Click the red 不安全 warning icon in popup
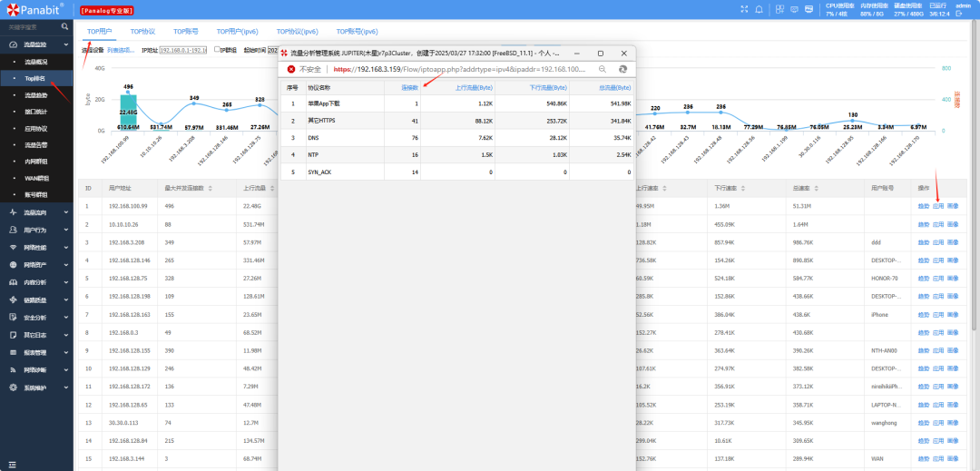Image resolution: width=980 pixels, height=471 pixels. [291, 69]
